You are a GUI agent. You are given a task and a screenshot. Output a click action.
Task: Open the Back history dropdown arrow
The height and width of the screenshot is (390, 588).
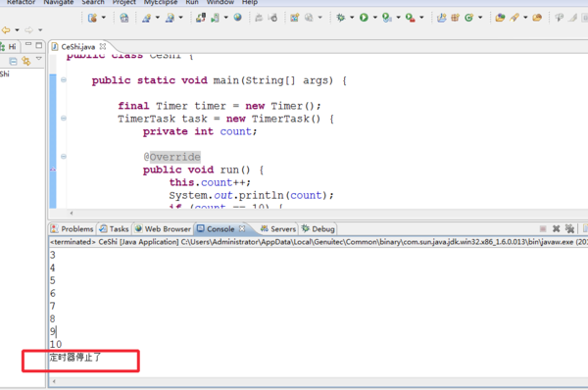pyautogui.click(x=17, y=30)
